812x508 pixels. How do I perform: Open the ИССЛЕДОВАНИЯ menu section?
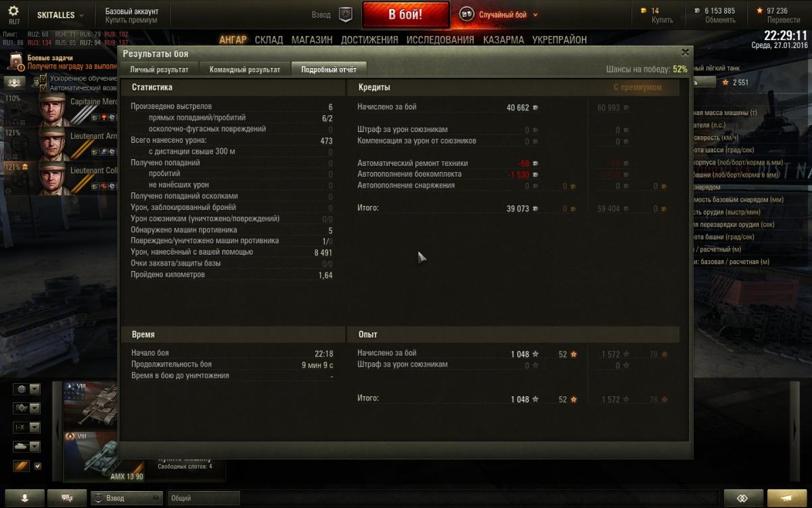(440, 40)
